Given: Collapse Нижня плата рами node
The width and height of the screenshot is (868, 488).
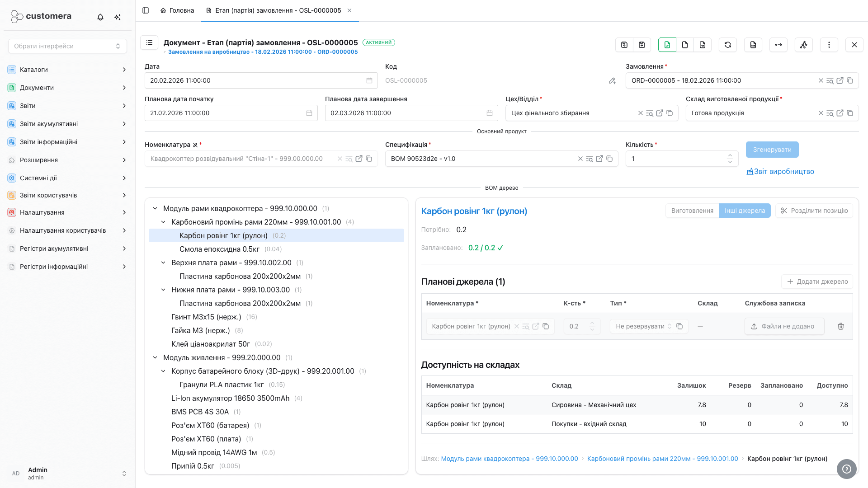Looking at the screenshot, I should 163,290.
